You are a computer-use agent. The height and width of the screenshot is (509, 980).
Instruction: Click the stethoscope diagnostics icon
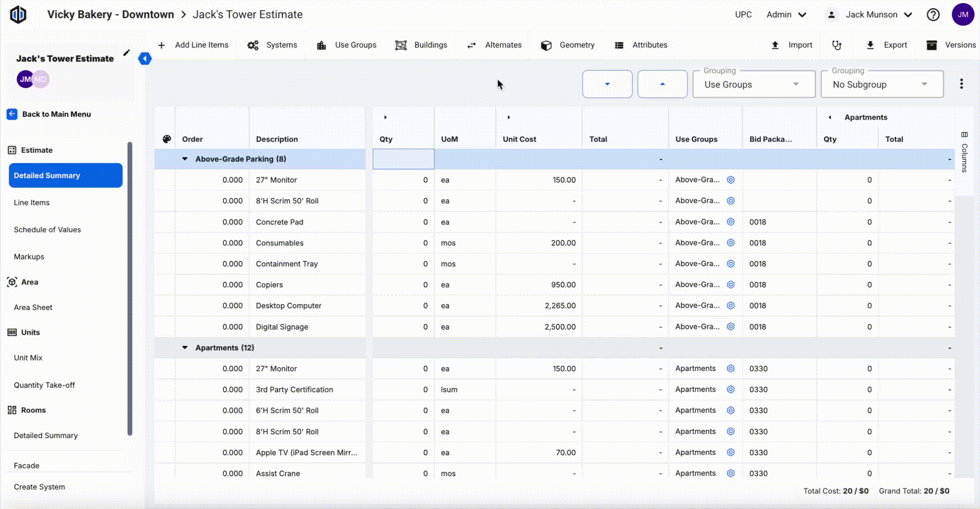(x=836, y=45)
